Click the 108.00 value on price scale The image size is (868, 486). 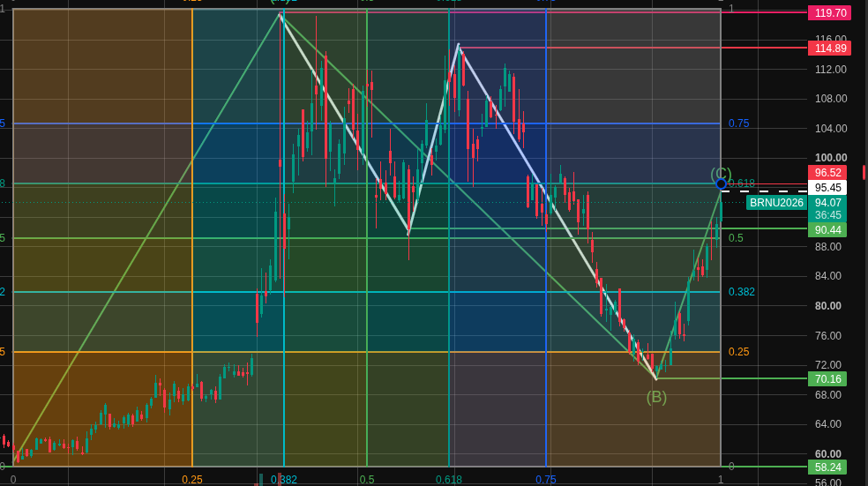[831, 99]
